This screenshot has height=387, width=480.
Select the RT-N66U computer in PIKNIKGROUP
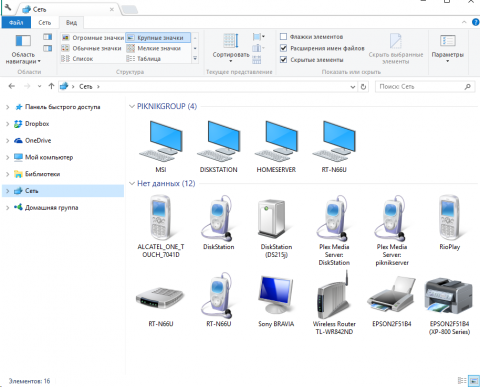pyautogui.click(x=334, y=146)
